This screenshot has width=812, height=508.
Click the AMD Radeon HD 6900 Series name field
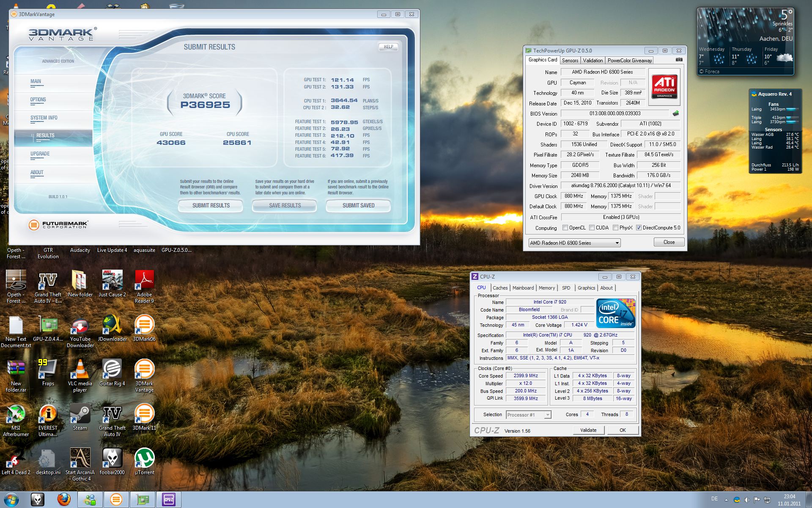tap(603, 72)
